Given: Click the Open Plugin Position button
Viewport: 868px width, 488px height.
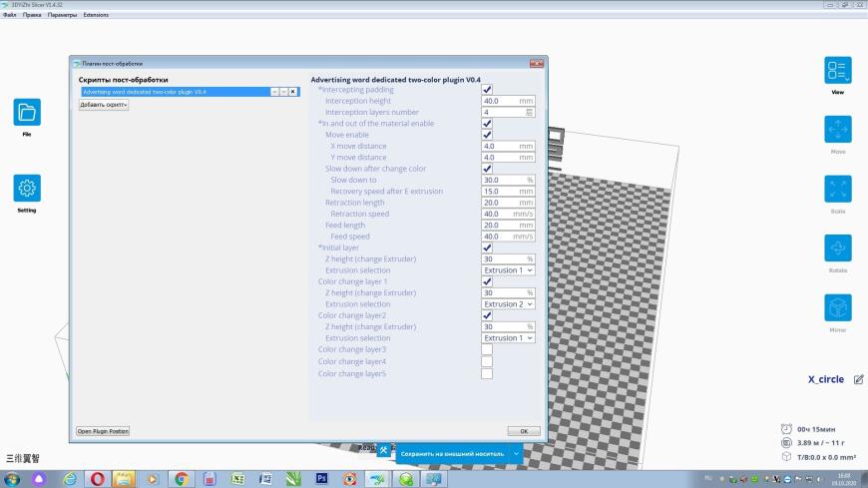Looking at the screenshot, I should click(x=103, y=431).
